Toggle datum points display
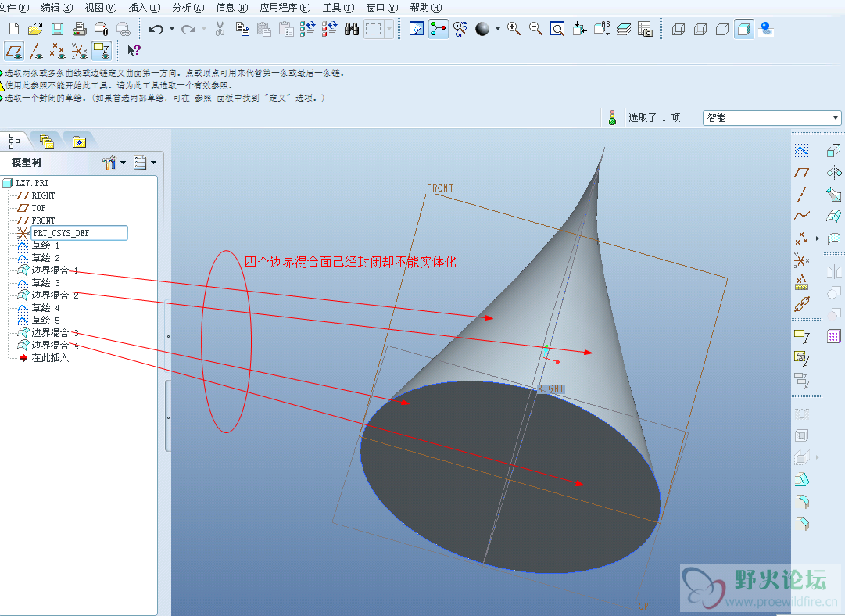 tap(57, 51)
